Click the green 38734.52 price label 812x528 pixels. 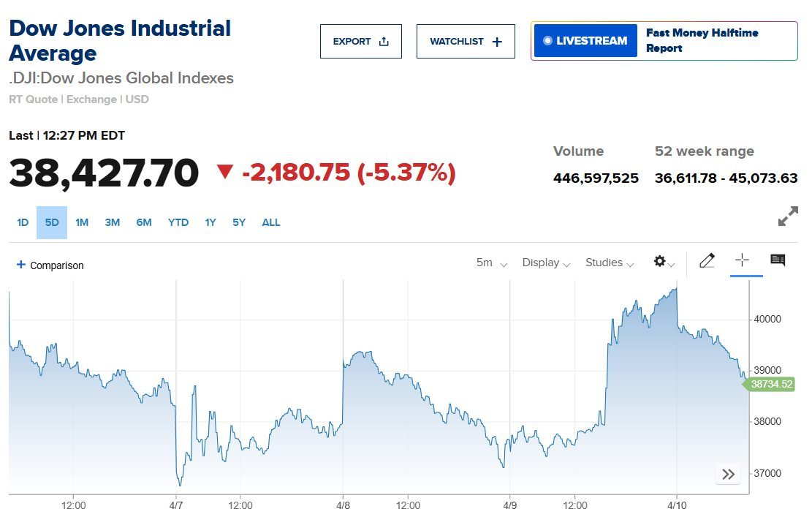(x=772, y=384)
